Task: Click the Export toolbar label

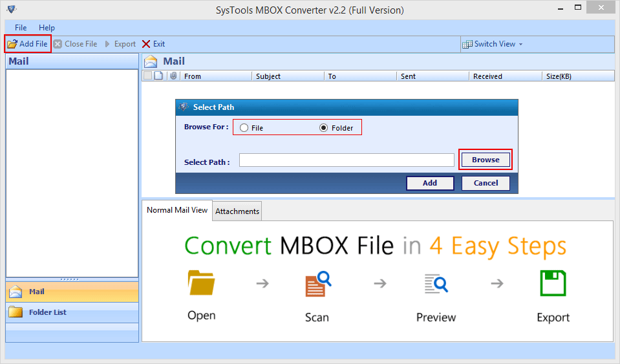Action: tap(125, 44)
